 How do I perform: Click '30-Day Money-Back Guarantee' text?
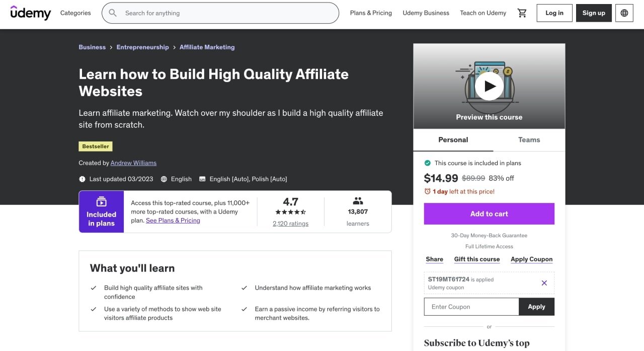coord(489,236)
